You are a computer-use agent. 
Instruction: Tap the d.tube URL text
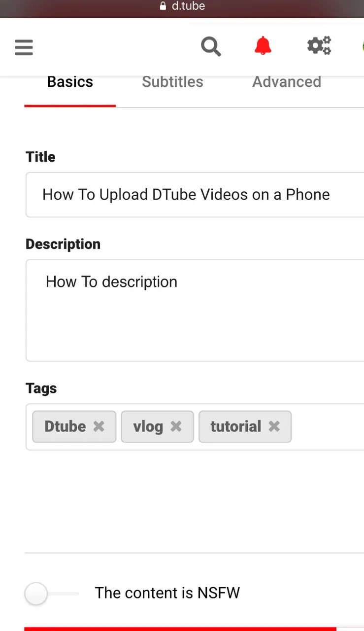(x=188, y=6)
